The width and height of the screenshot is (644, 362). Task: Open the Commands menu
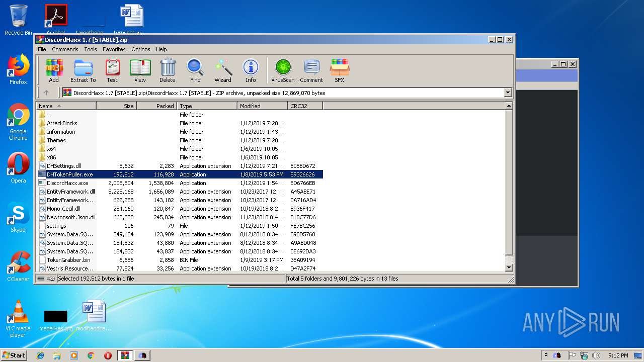(x=65, y=49)
